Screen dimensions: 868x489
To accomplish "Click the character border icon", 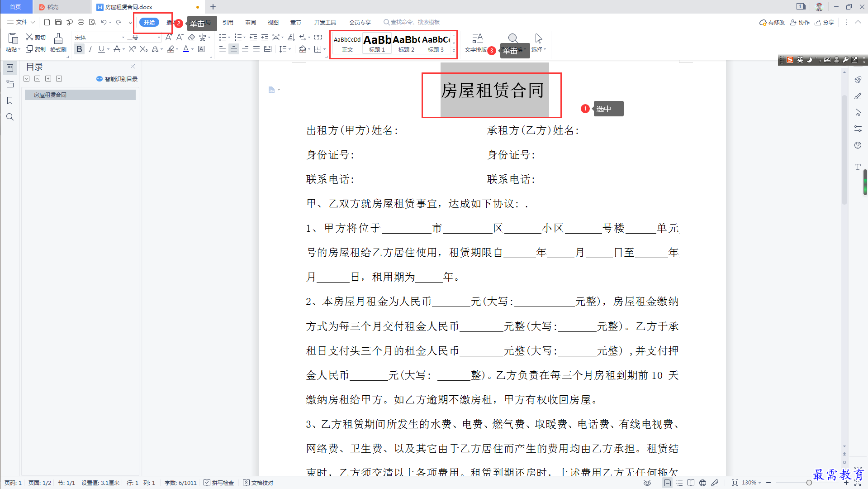I will (x=201, y=49).
